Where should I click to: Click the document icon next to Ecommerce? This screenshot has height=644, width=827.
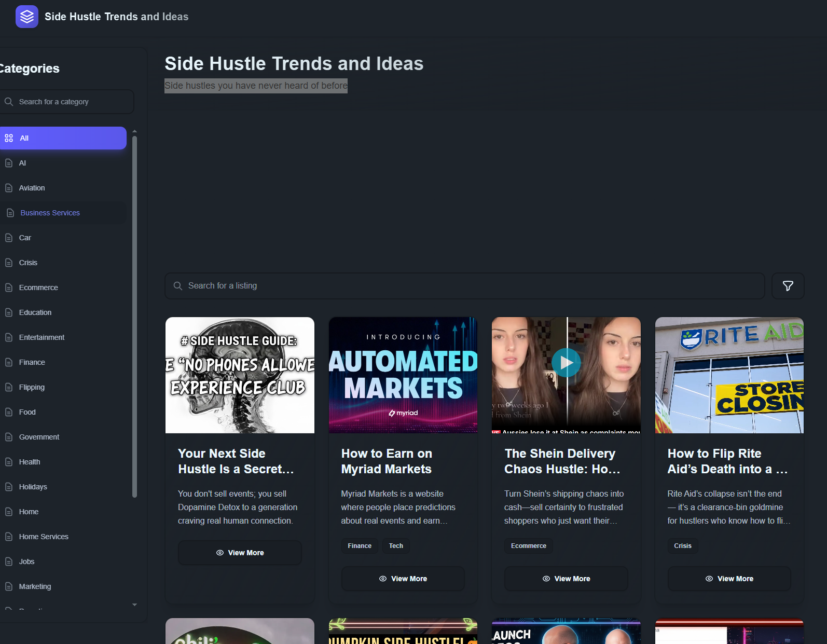point(9,287)
